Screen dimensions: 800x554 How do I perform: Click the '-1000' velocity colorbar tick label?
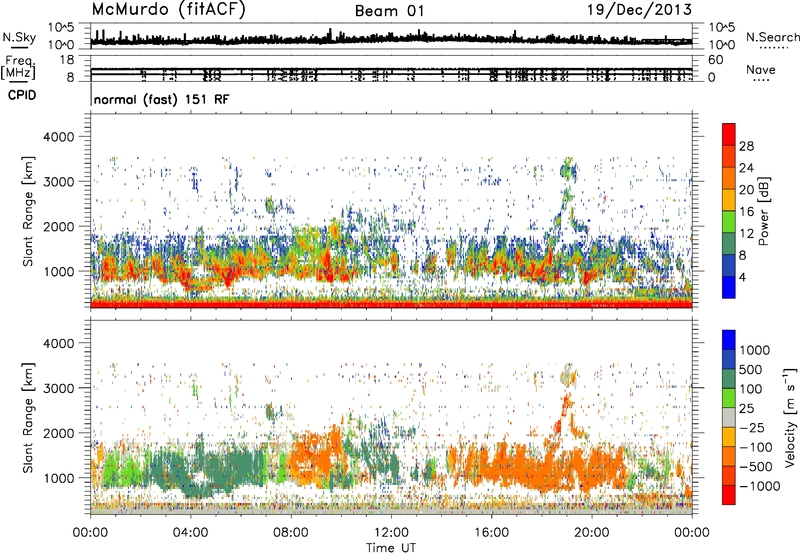tap(759, 486)
